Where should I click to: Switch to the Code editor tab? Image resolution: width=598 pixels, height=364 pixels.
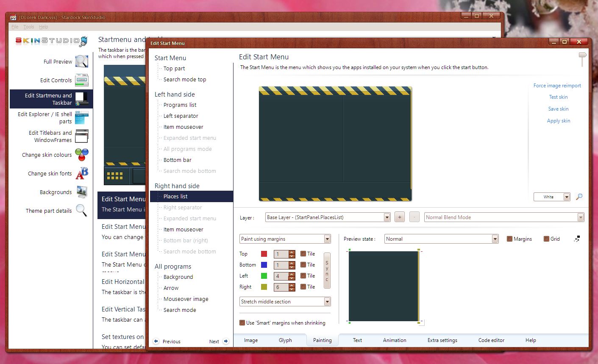click(x=491, y=340)
